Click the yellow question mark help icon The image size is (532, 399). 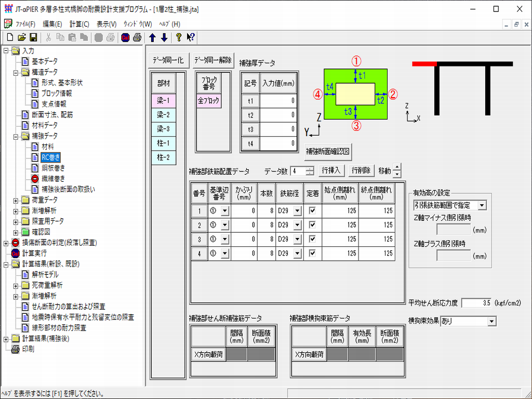(179, 37)
